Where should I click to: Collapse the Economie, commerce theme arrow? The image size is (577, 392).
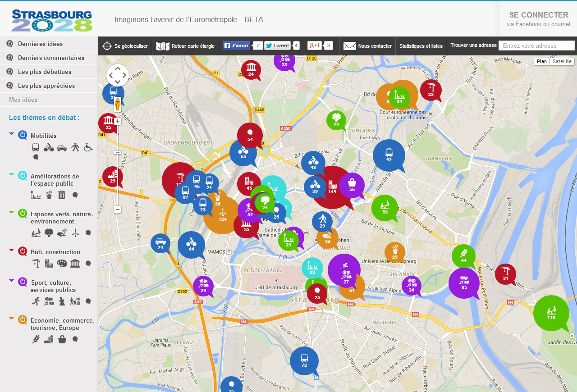[12, 319]
